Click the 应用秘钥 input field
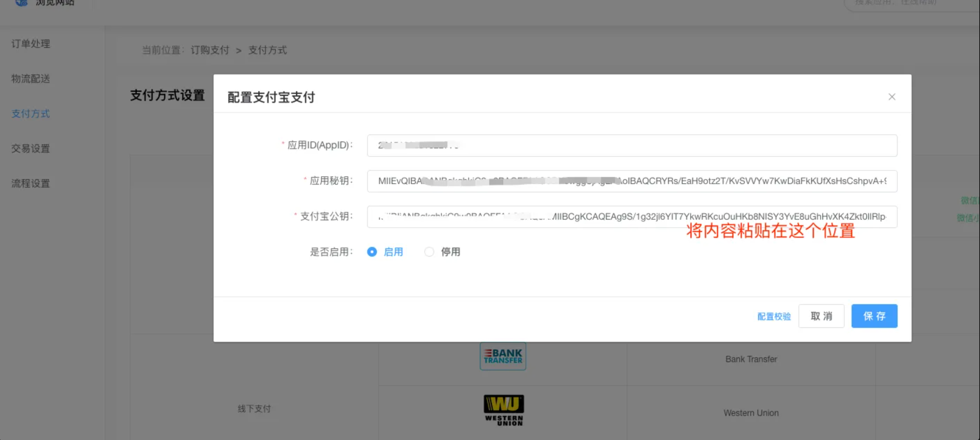980x440 pixels. pyautogui.click(x=632, y=181)
